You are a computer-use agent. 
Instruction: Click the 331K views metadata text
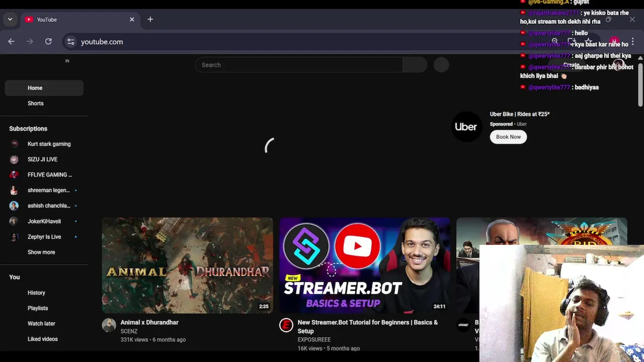click(x=134, y=340)
